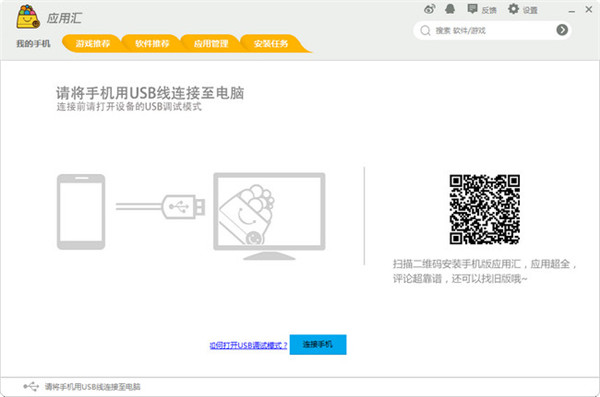Focus the 搜索 软件/游戏 search field
Screen dimensions: 600x397
coord(492,30)
